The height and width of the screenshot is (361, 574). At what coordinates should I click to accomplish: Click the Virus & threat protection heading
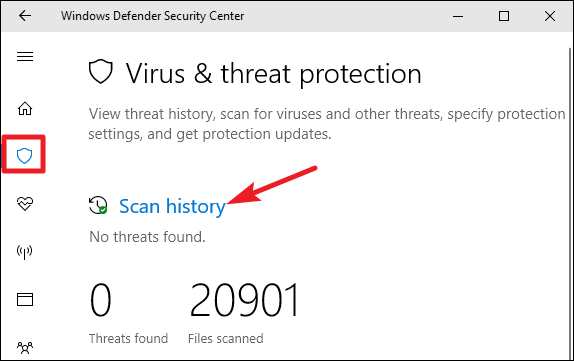[274, 74]
